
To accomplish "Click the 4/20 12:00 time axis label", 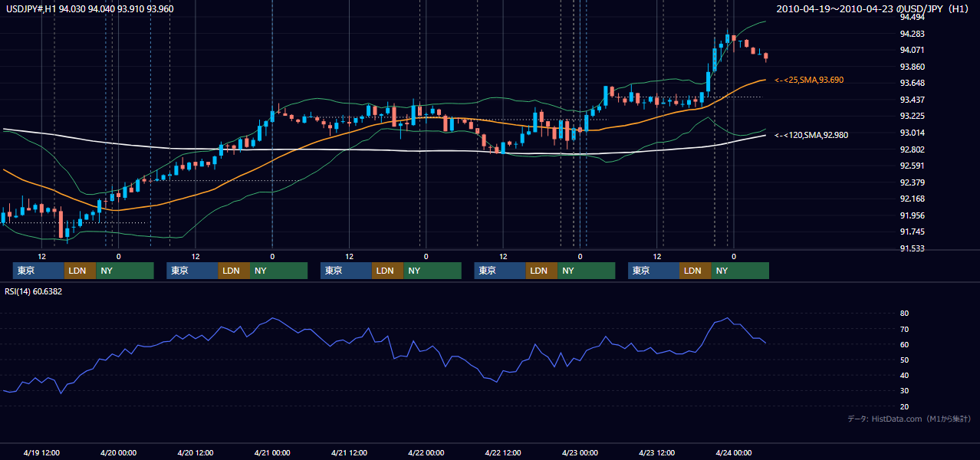I will [195, 453].
